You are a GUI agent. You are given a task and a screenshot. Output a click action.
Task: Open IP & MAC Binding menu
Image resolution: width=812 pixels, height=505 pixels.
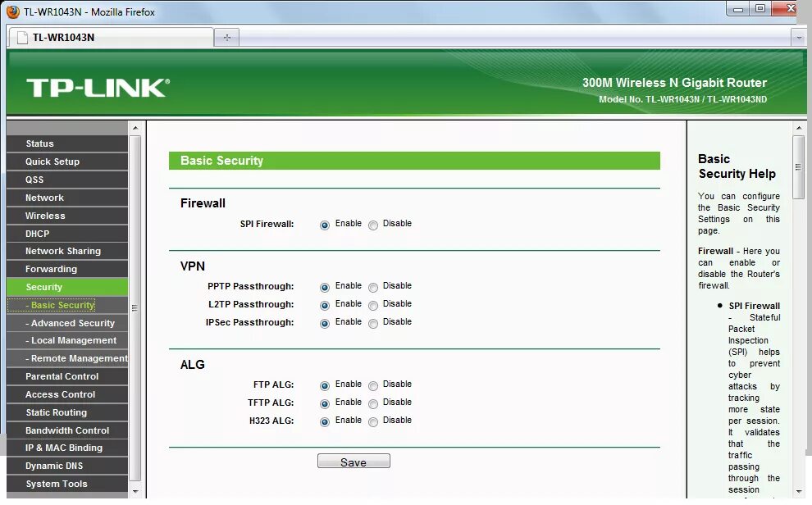click(67, 448)
